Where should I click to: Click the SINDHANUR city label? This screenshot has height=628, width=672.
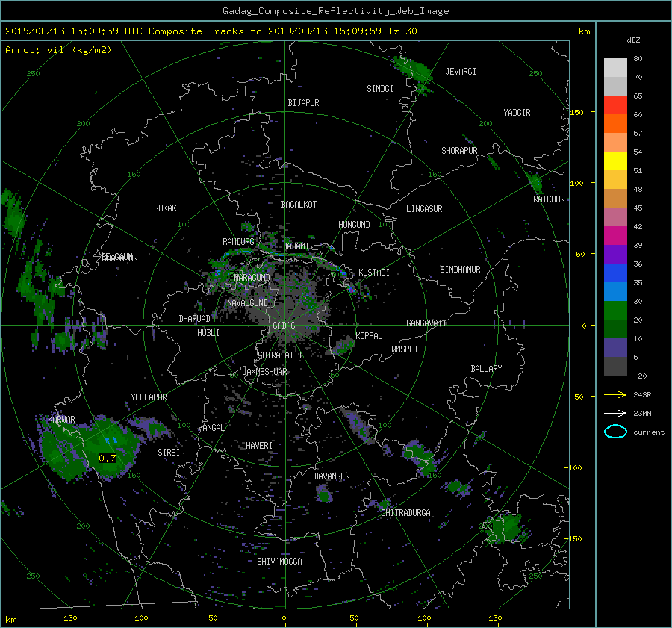pyautogui.click(x=460, y=270)
